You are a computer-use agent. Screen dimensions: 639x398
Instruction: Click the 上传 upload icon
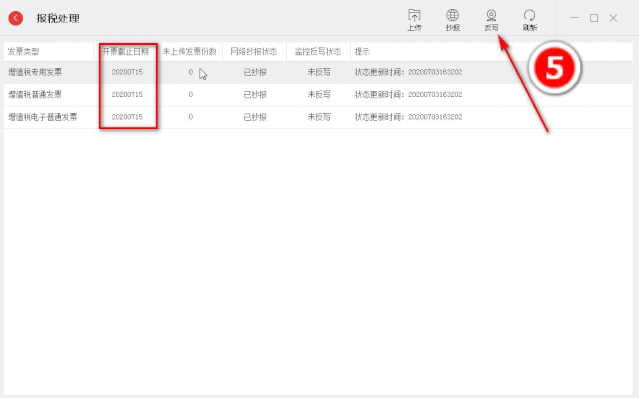(414, 20)
